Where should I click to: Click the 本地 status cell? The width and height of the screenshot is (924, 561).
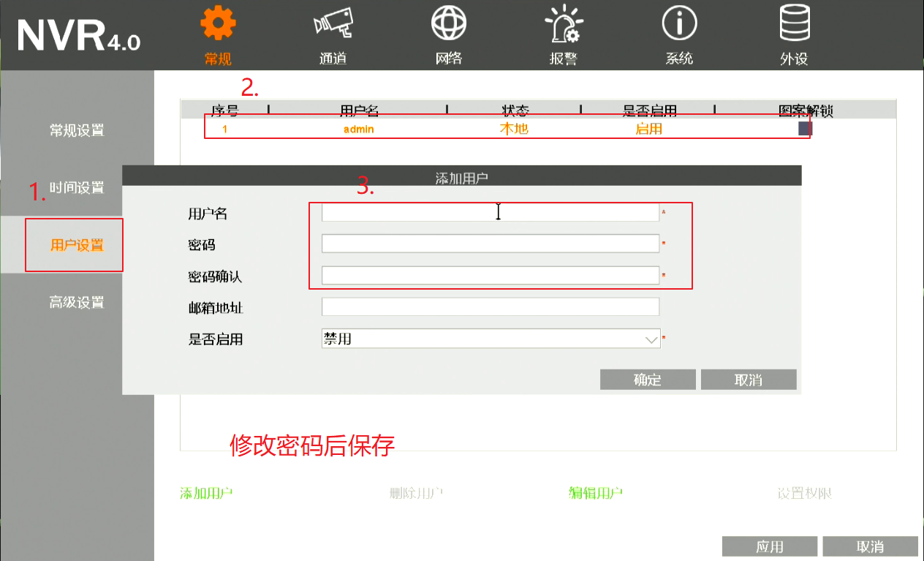click(514, 129)
